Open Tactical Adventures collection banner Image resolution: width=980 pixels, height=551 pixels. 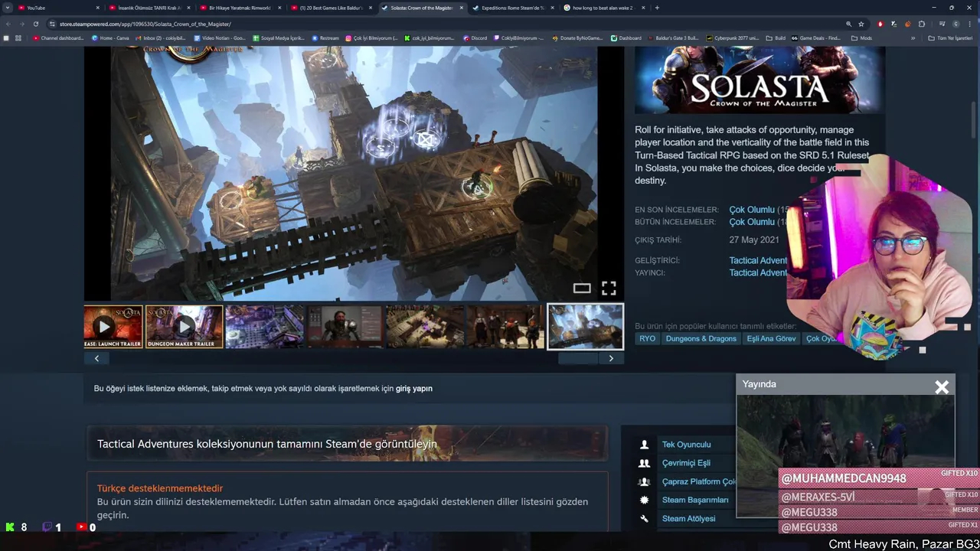click(x=348, y=444)
